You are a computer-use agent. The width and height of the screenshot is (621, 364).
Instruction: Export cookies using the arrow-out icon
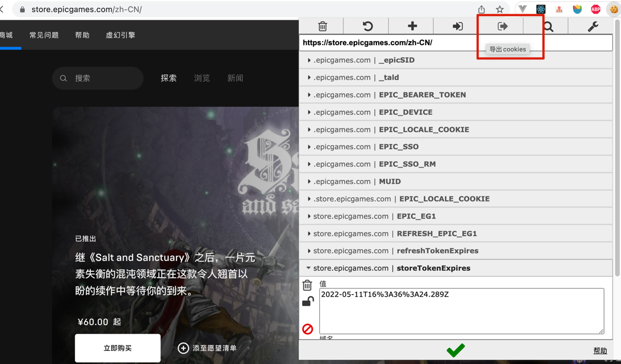tap(502, 26)
